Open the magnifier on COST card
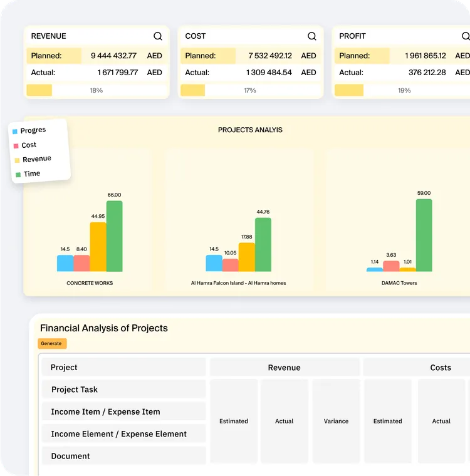The width and height of the screenshot is (470, 476). (x=311, y=36)
